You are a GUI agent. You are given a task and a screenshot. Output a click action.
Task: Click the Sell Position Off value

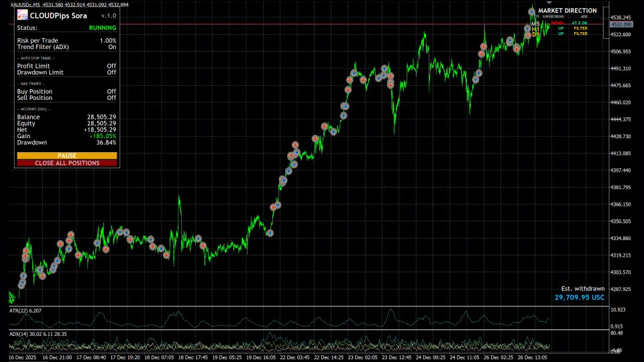coord(112,98)
